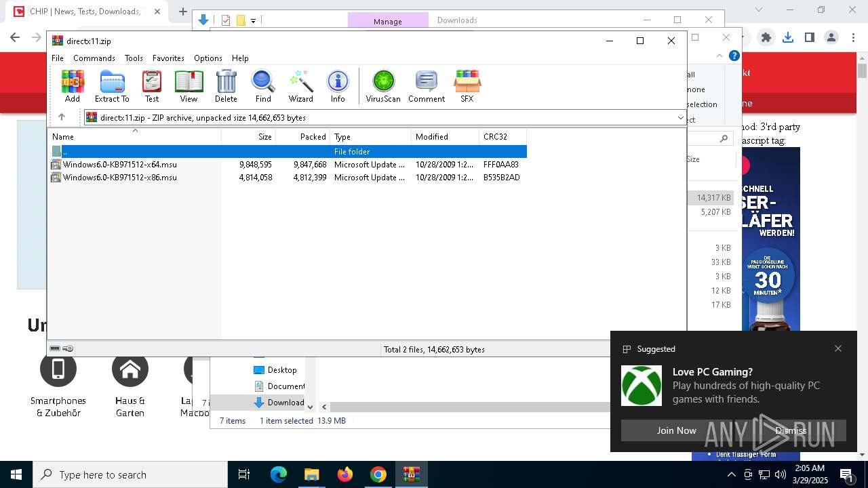Open Haus & Garten category on CHIP

[x=130, y=385]
